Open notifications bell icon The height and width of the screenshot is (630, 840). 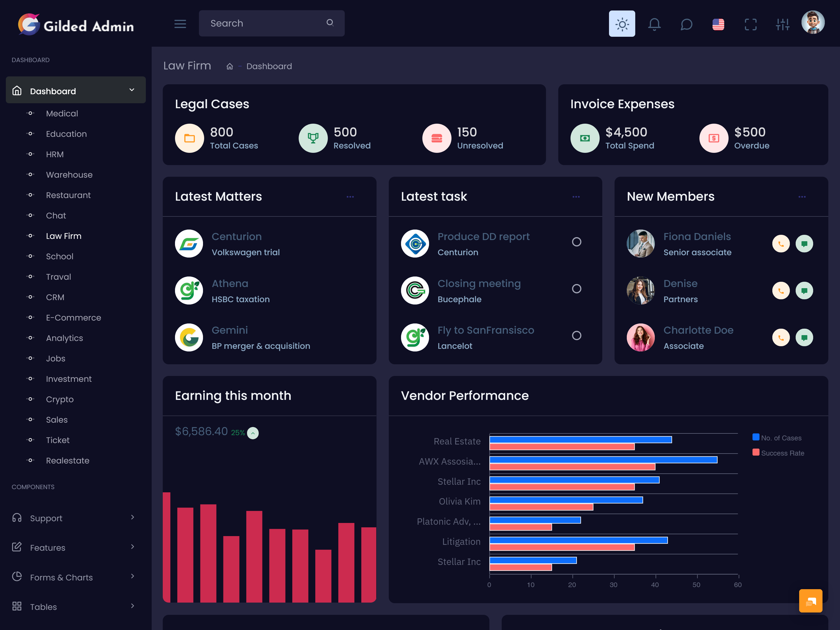click(x=654, y=24)
